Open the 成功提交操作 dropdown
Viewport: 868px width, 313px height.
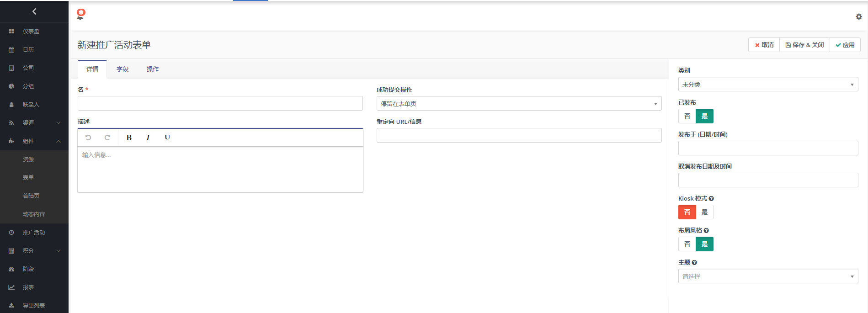click(x=519, y=104)
